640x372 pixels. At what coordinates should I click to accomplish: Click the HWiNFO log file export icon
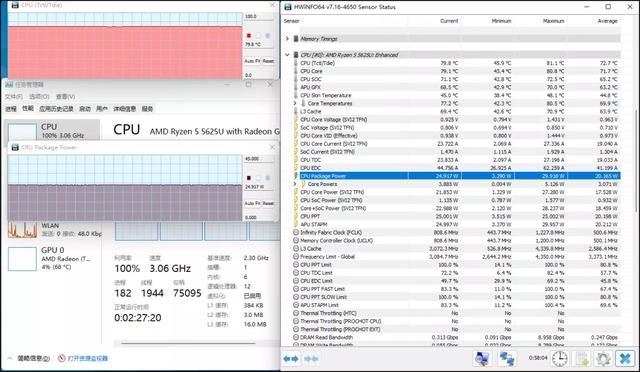point(582,359)
